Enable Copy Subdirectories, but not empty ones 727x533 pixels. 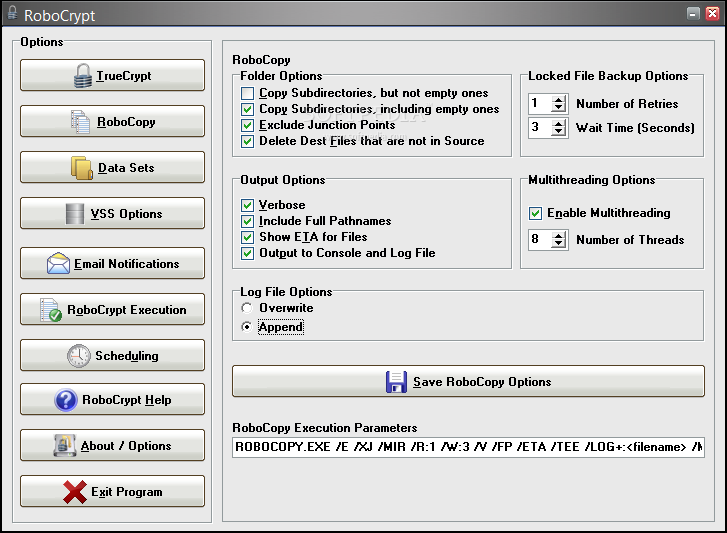[x=248, y=93]
